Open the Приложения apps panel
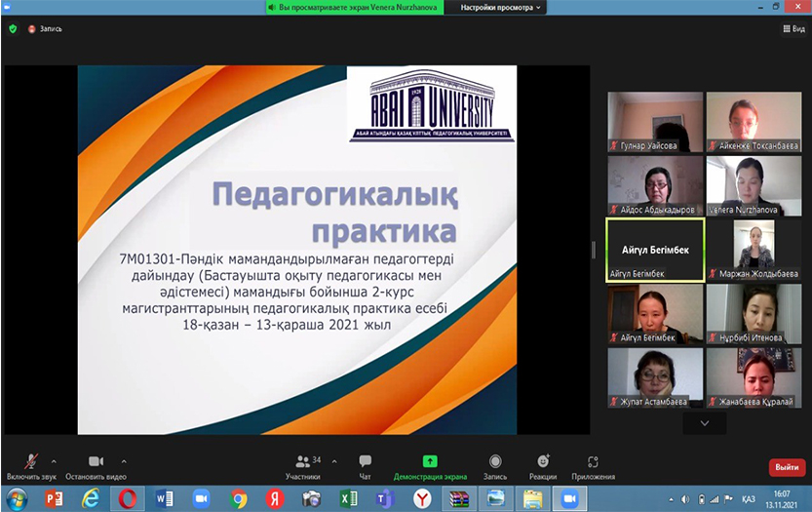 click(593, 466)
